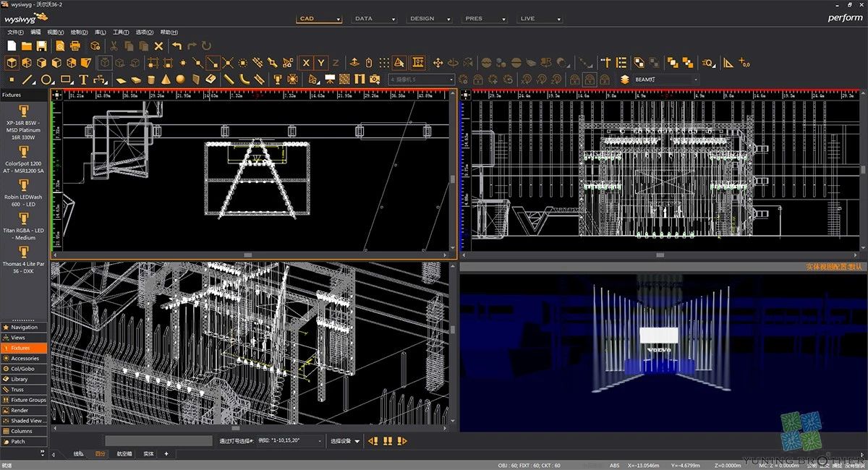This screenshot has width=868, height=470.
Task: Select previous fixture with left-arrow fixture icon
Action: (x=373, y=440)
